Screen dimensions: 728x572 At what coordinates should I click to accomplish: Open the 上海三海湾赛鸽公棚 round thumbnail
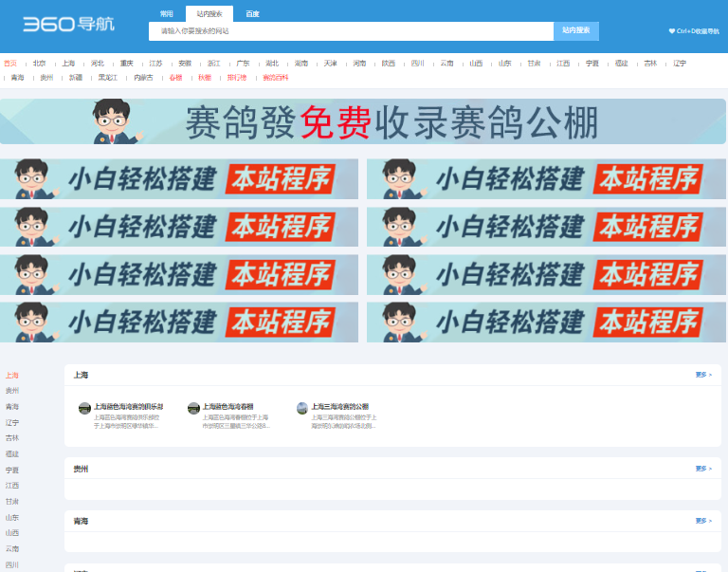(302, 409)
